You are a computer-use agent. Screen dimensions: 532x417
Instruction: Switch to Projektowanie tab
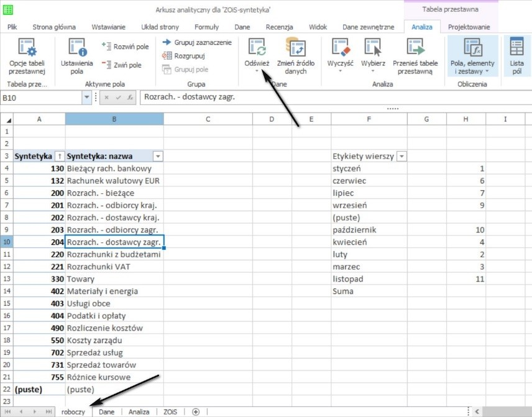coord(469,27)
